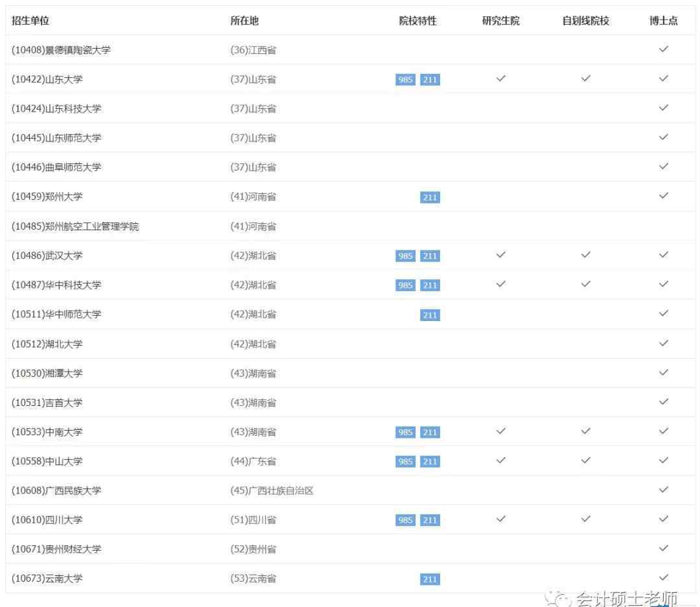Image resolution: width=700 pixels, height=607 pixels.
Task: Open (10511)华中师范大学 entry
Action: [56, 315]
